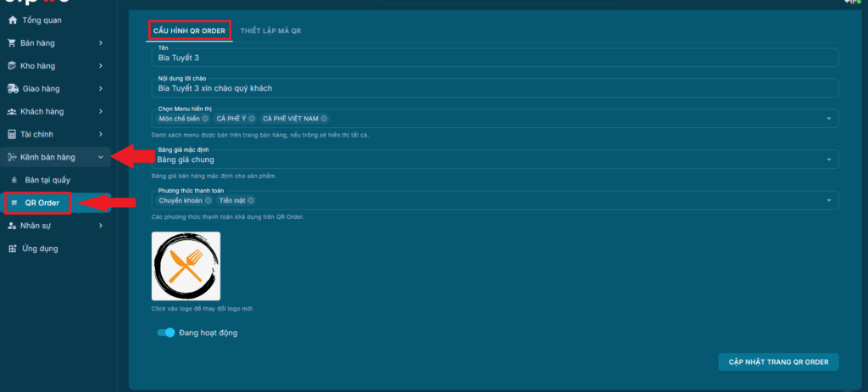Viewport: 868px width, 392px height.
Task: Remove the Món chế biến menu chip
Action: 205,119
